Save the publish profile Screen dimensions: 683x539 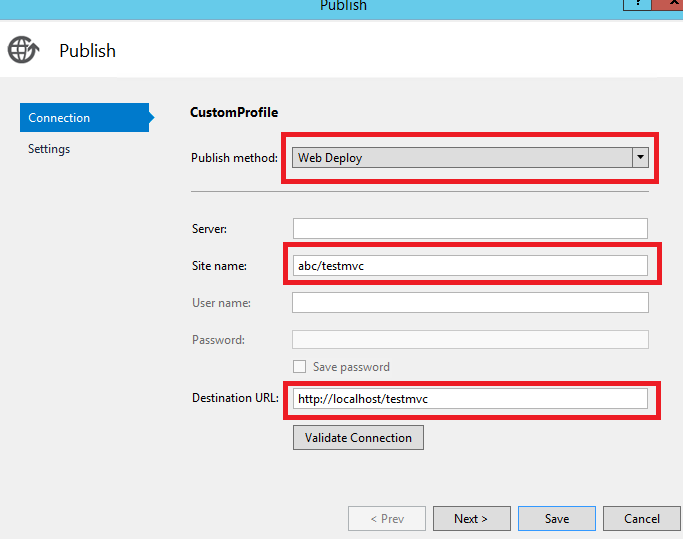pos(557,519)
